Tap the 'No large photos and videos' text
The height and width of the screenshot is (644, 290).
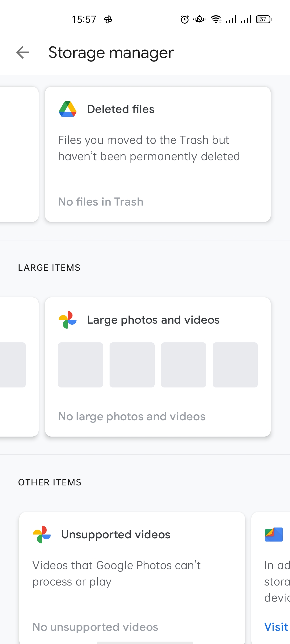click(132, 416)
